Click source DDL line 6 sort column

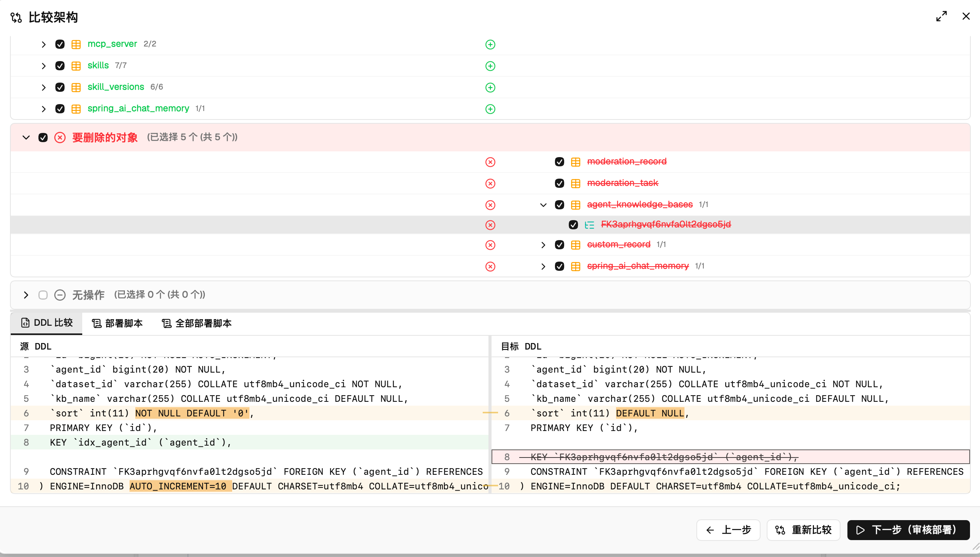(249, 413)
